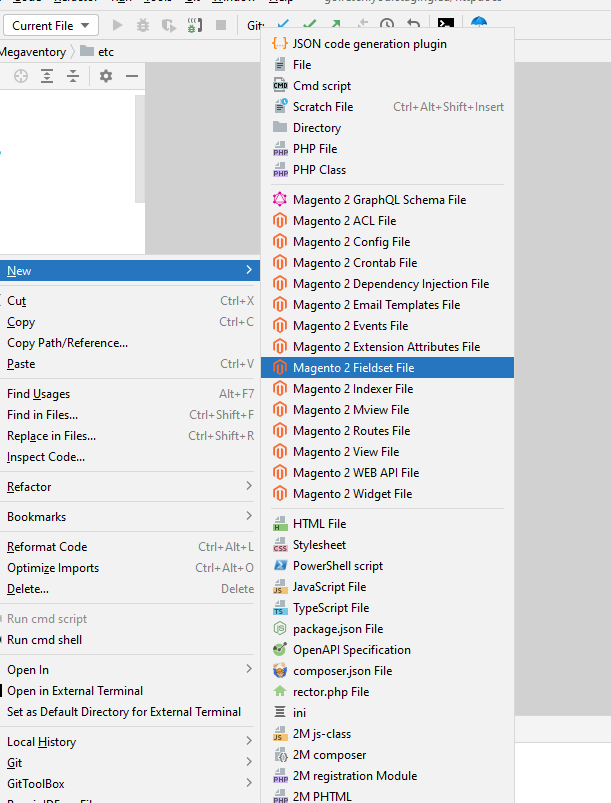Click the Terminal icon in the toolbar
The height and width of the screenshot is (803, 611).
click(x=445, y=24)
